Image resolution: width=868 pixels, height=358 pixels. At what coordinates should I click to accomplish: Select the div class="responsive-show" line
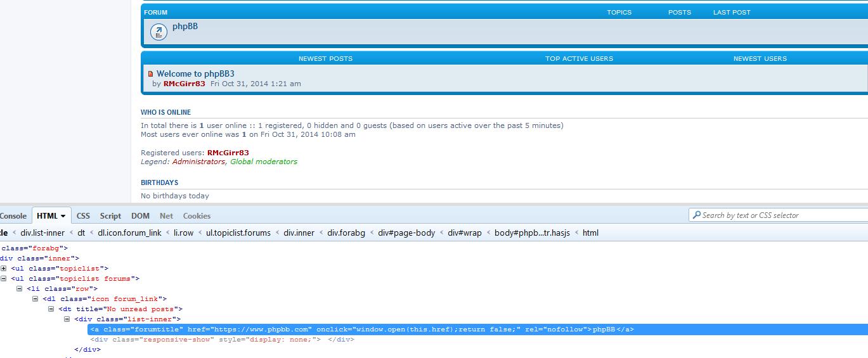[x=222, y=340]
